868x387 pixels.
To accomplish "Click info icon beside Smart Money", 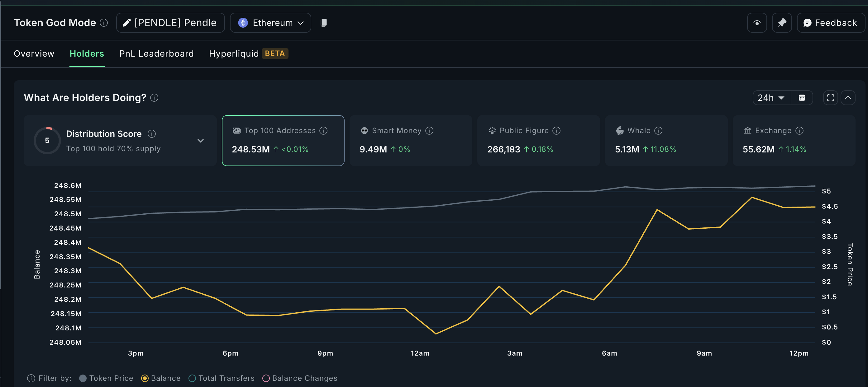I will coord(429,131).
